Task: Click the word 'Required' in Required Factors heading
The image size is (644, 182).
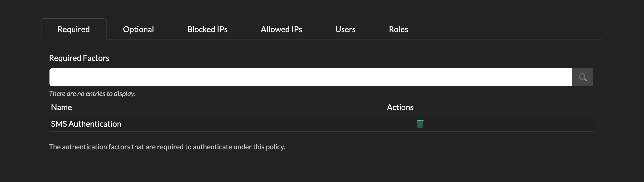Action: (65, 58)
